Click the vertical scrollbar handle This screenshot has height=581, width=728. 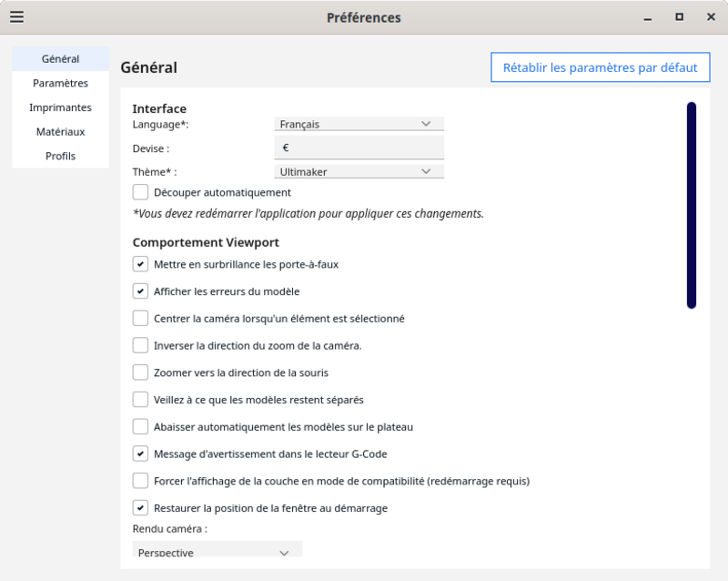point(692,205)
